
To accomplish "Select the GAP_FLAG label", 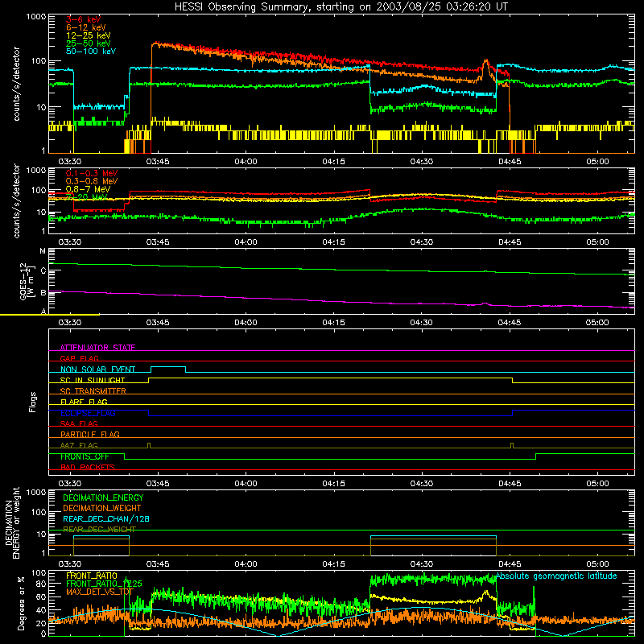I will pyautogui.click(x=79, y=358).
